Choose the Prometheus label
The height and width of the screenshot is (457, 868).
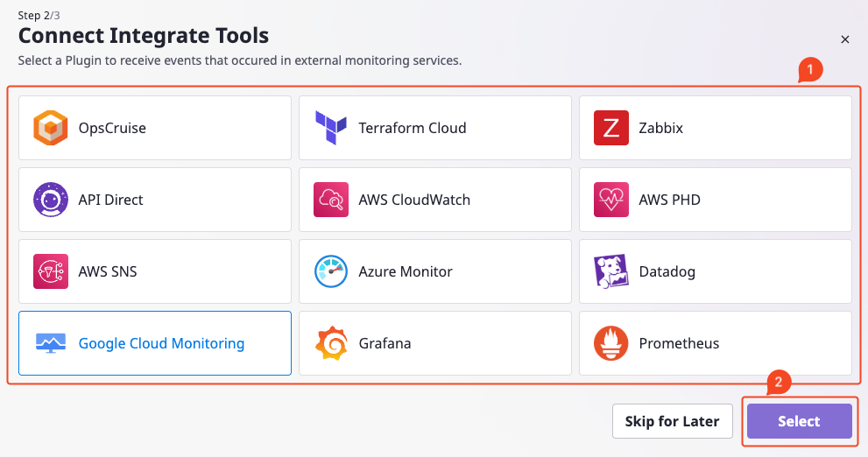click(679, 343)
